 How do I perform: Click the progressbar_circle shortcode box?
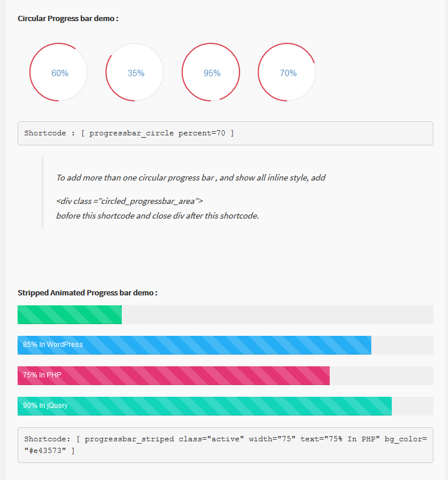coord(225,134)
